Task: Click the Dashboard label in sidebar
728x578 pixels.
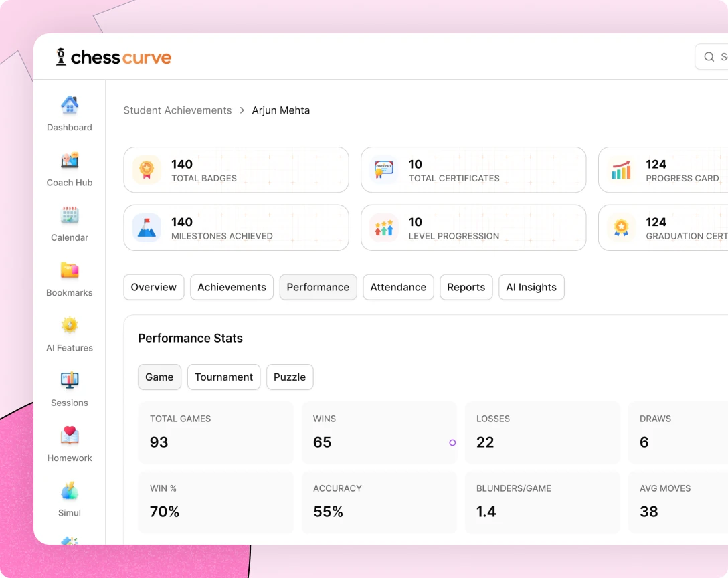Action: [70, 128]
